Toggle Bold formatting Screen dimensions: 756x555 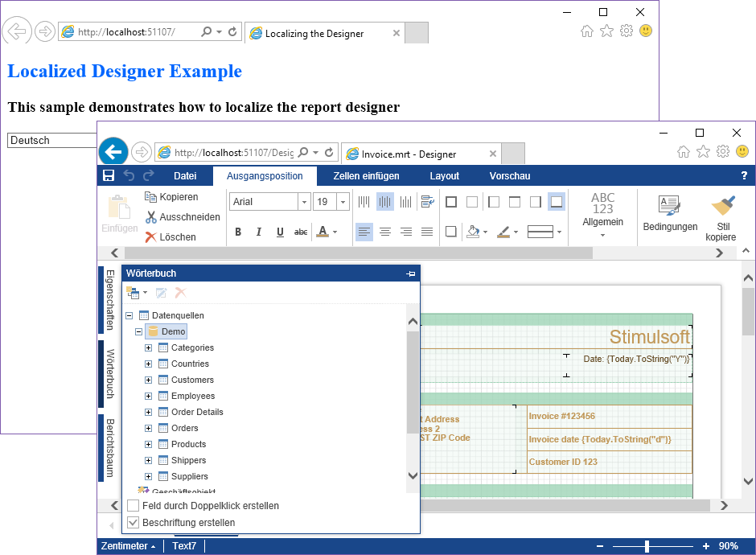coord(238,232)
